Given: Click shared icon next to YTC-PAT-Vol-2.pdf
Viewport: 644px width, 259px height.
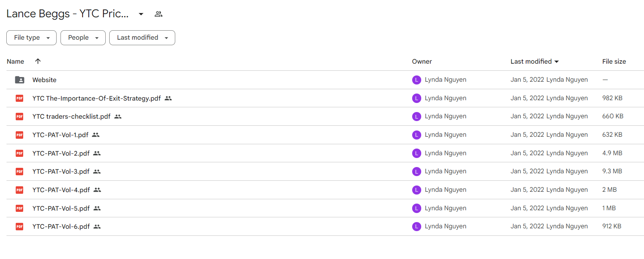Looking at the screenshot, I should click(x=97, y=153).
